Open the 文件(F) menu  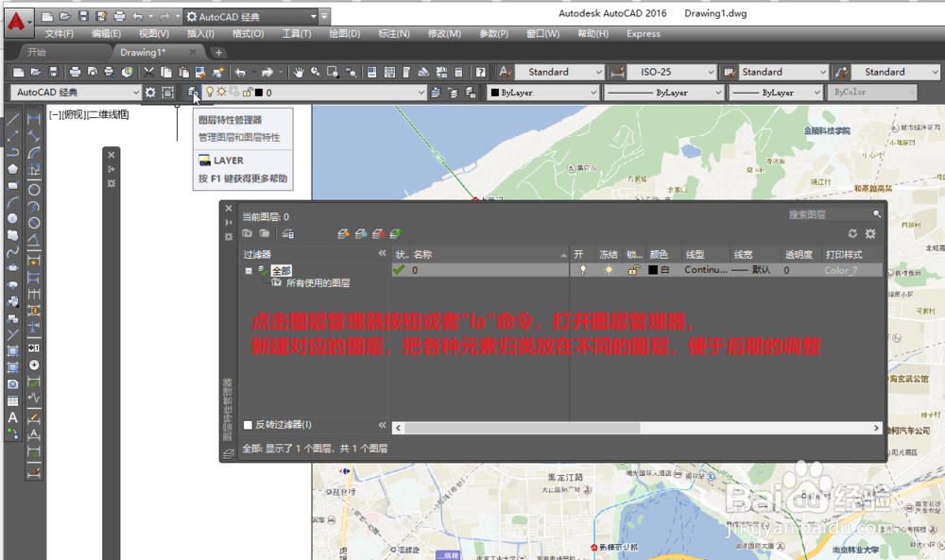(59, 34)
